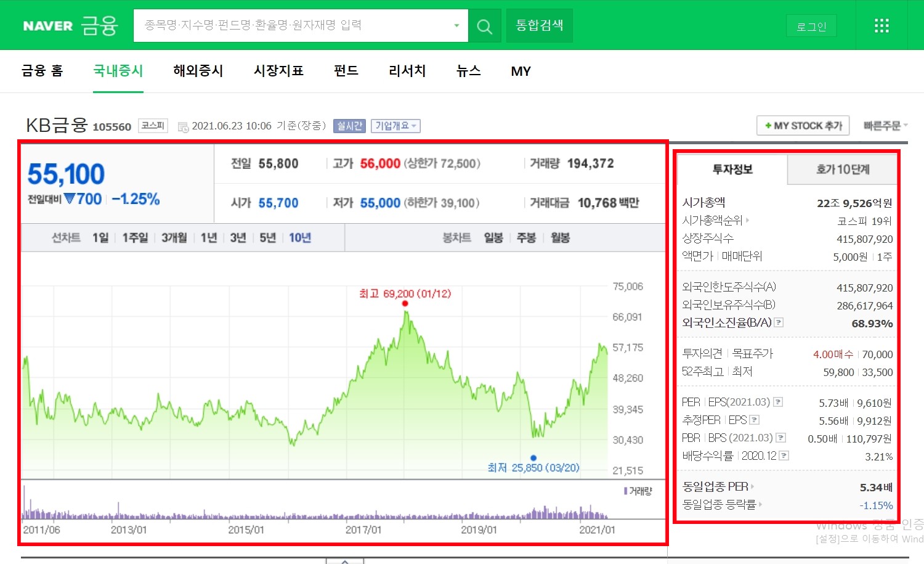Screen dimensions: 924x564
Task: Click the 코스피 19위 ranking value
Action: [x=864, y=221]
